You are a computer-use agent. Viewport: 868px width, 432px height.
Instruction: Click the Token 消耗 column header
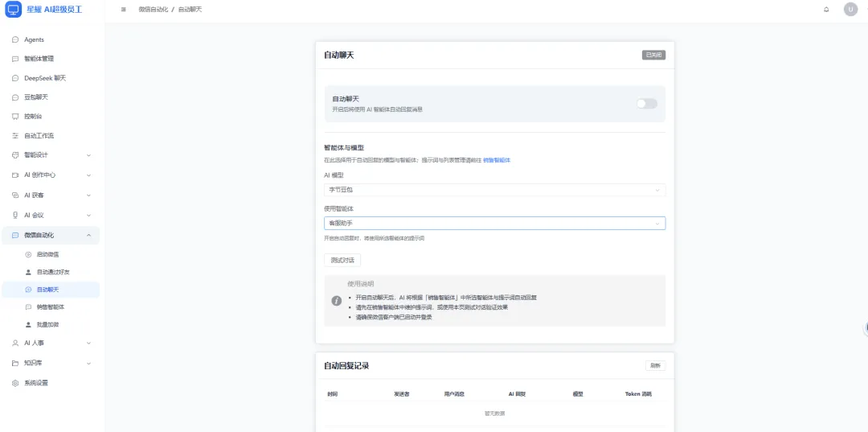(x=638, y=394)
